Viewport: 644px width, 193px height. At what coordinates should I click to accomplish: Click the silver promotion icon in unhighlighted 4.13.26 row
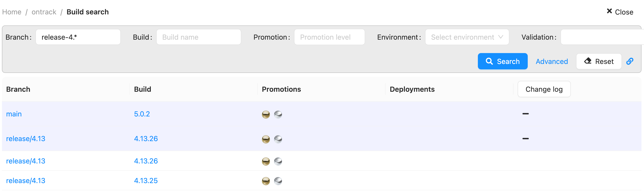tap(278, 162)
